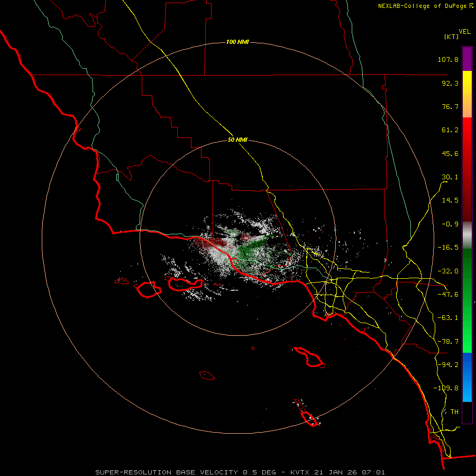Image resolution: width=476 pixels, height=476 pixels.
Task: Click the KVTX 21 JAN 26 07:01 timestamp
Action: pos(337,472)
